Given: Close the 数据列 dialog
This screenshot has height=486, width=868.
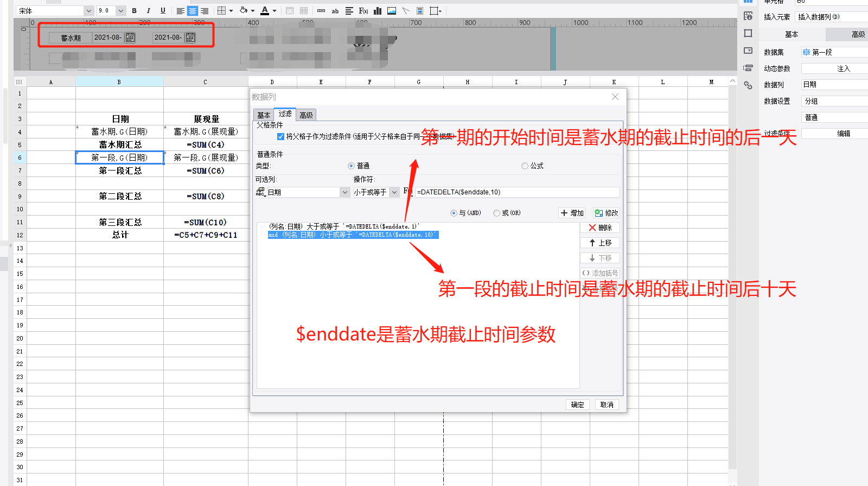Looking at the screenshot, I should [615, 97].
